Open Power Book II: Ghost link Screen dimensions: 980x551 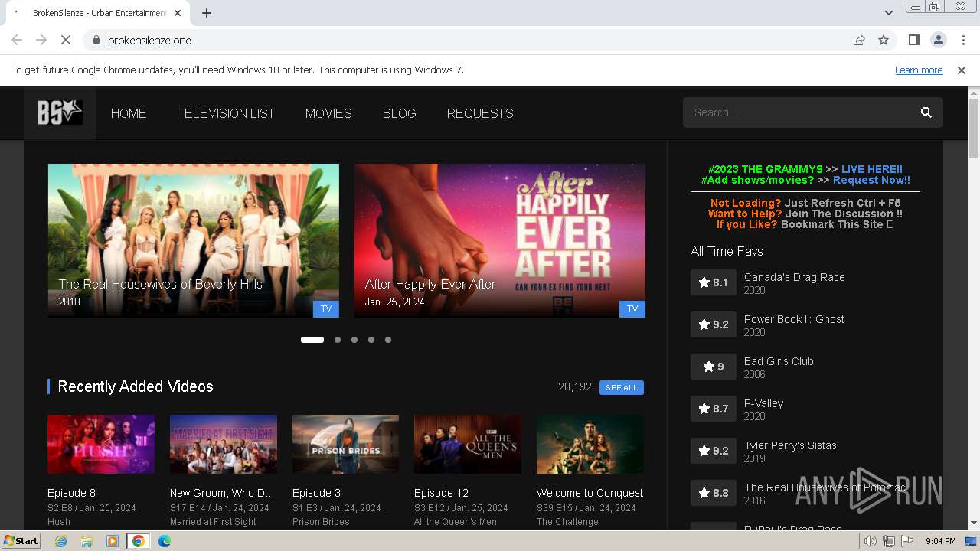tap(795, 319)
